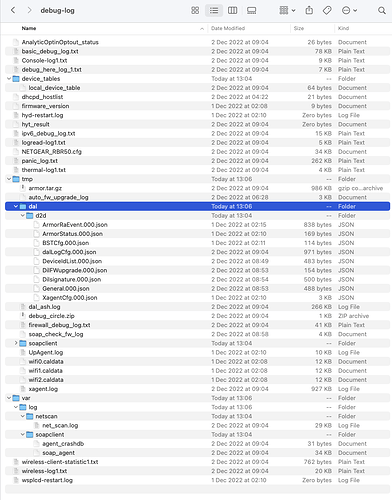The image size is (392, 500).
Task: Click the NETGEAR_RBR50.cfg file icon
Action: [16, 152]
